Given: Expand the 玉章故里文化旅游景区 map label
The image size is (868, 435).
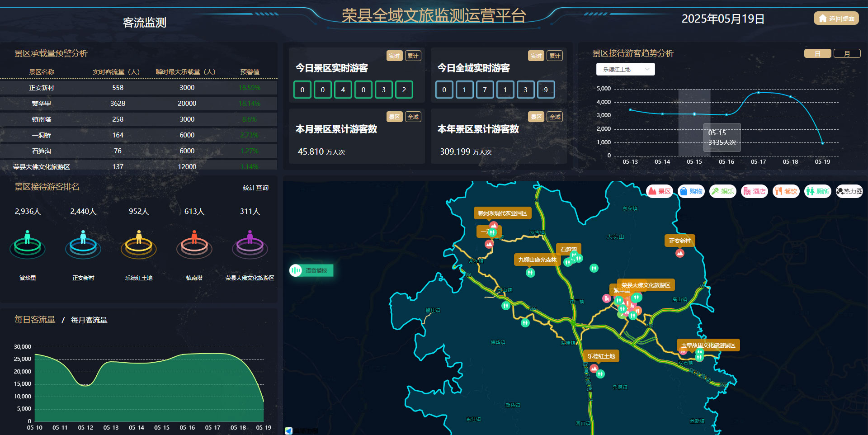Looking at the screenshot, I should (708, 345).
